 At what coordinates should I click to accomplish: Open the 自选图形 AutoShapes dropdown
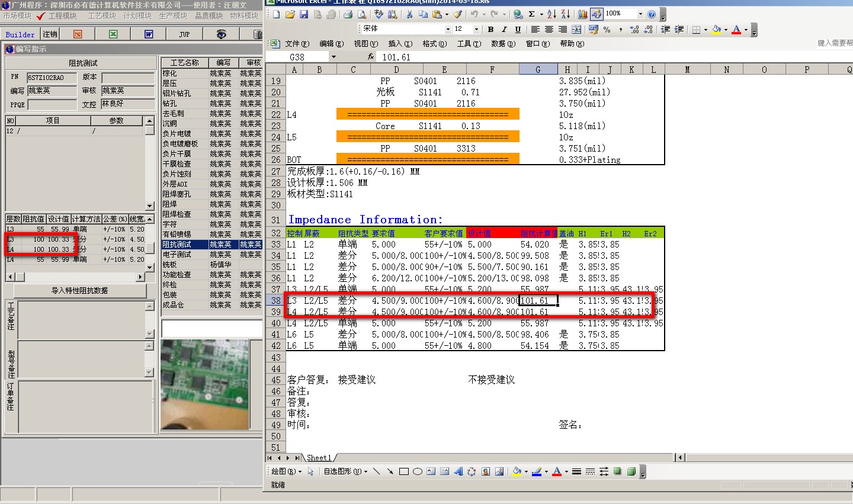tap(345, 471)
